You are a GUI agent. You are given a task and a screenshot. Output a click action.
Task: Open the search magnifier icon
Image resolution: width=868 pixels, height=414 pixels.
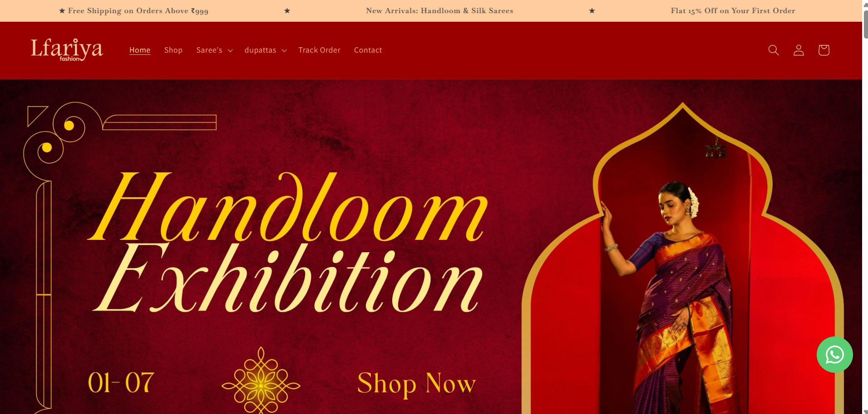pos(774,50)
